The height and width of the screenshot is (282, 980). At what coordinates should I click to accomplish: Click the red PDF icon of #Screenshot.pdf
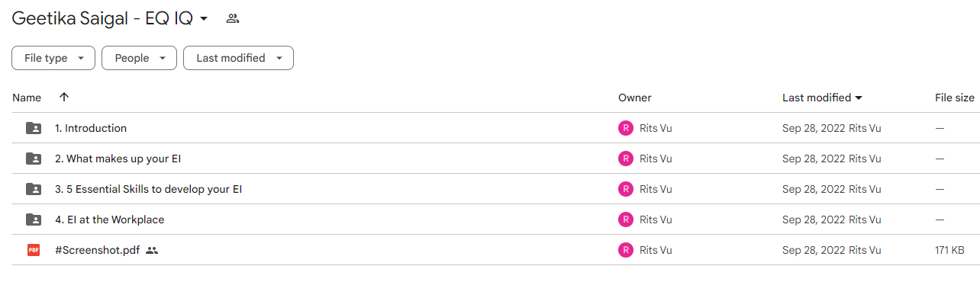tap(34, 250)
